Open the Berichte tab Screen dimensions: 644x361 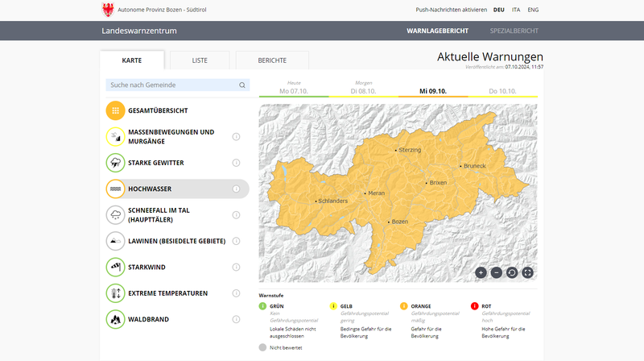(272, 60)
